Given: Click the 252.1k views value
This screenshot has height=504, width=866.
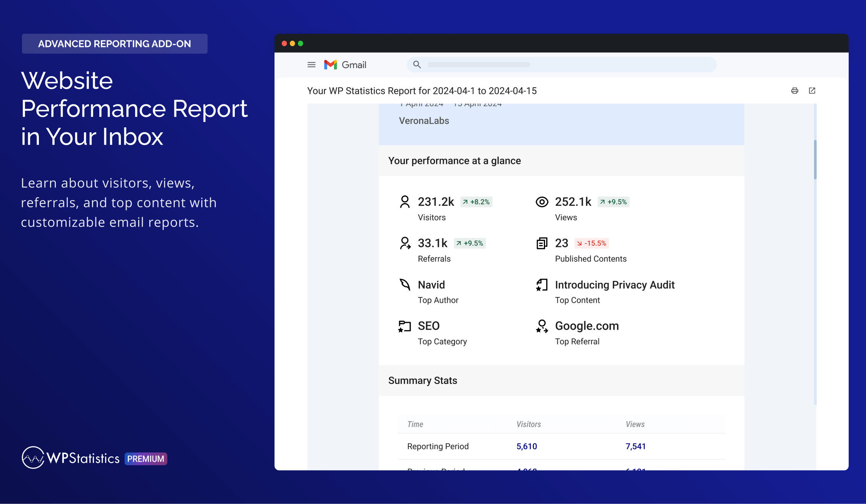Looking at the screenshot, I should [x=573, y=202].
